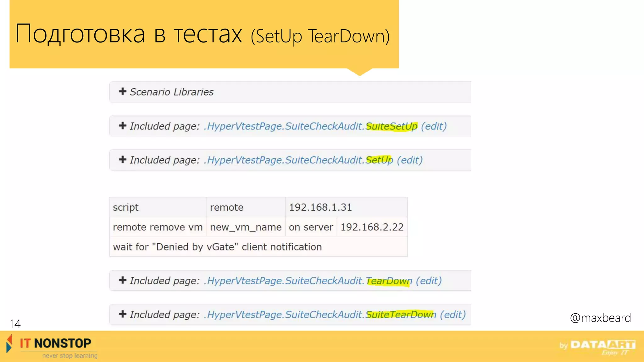The height and width of the screenshot is (362, 644).
Task: Click (edit) next to SuiteSetUp
Action: 434,126
